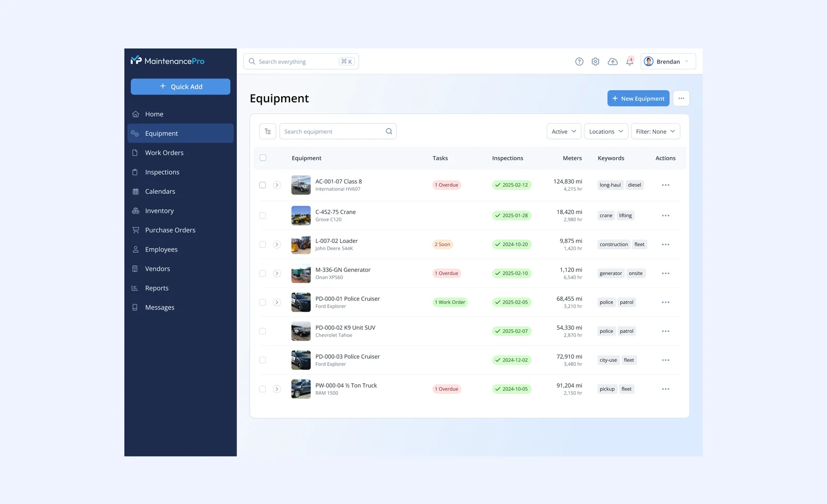Check the L-007-02 Loader row checkbox
This screenshot has width=827, height=504.
263,245
